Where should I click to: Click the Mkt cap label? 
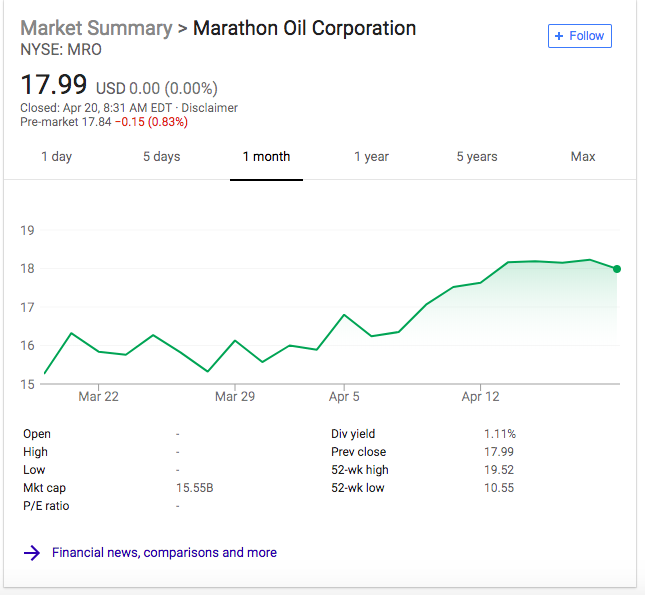pyautogui.click(x=44, y=488)
